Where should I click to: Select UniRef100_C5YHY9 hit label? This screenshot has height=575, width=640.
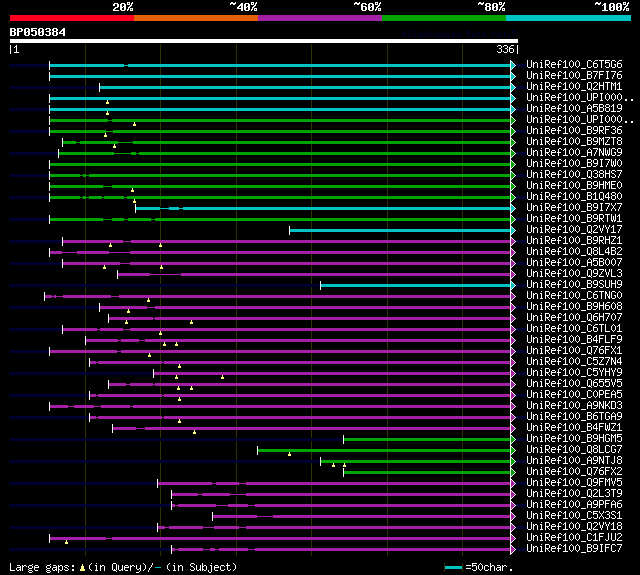[574, 373]
